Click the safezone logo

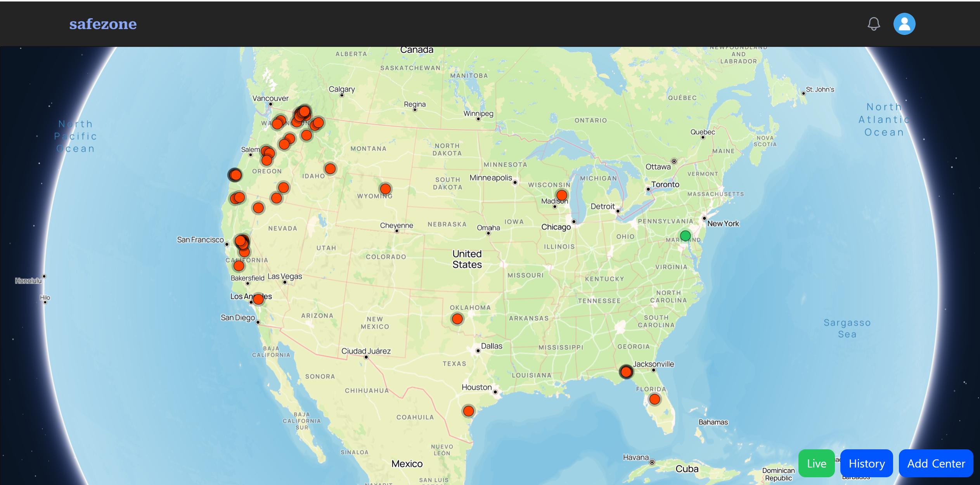[103, 24]
